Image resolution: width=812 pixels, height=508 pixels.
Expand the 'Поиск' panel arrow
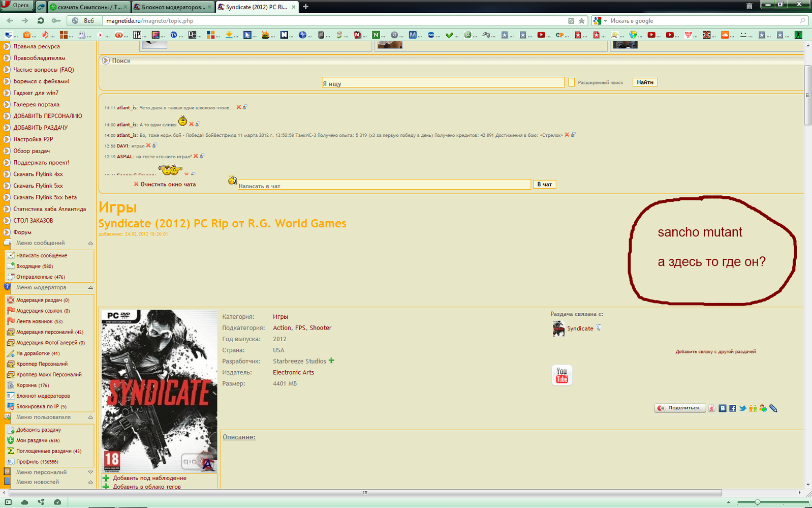click(106, 61)
